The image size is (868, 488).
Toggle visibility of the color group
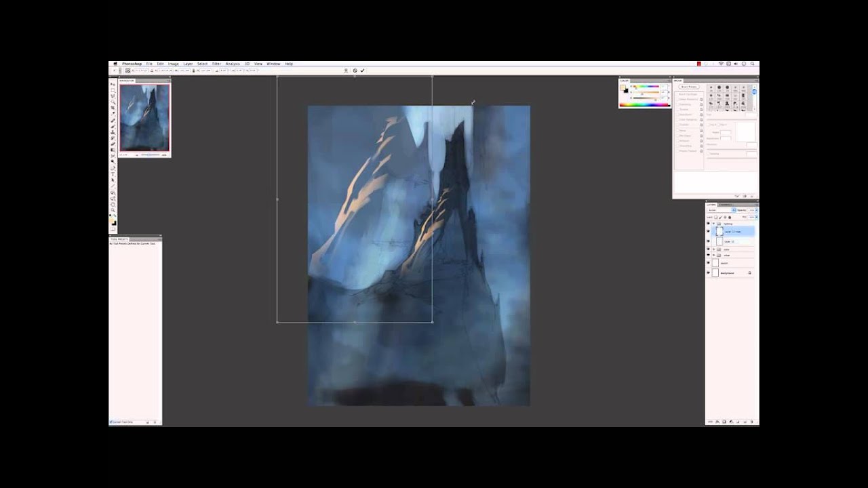(x=709, y=249)
